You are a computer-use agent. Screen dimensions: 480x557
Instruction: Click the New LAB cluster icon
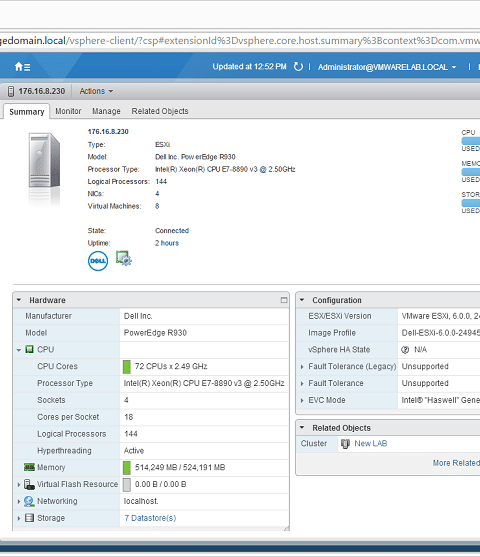click(x=345, y=444)
